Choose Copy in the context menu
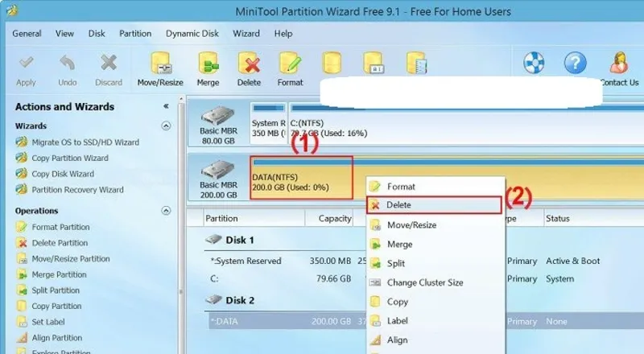 436,302
